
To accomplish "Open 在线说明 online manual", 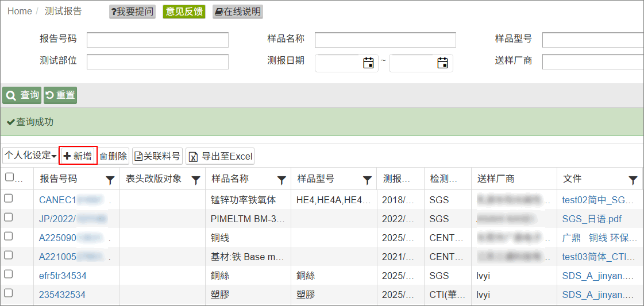I will pyautogui.click(x=238, y=11).
